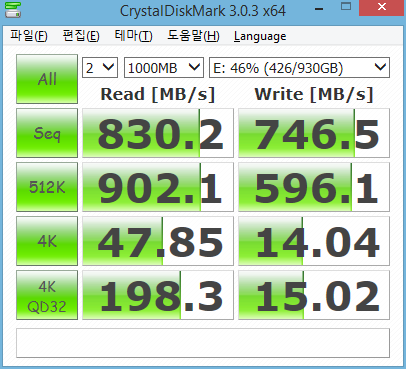Close the CrystalDiskMark window
The width and height of the screenshot is (406, 369).
pyautogui.click(x=382, y=7)
